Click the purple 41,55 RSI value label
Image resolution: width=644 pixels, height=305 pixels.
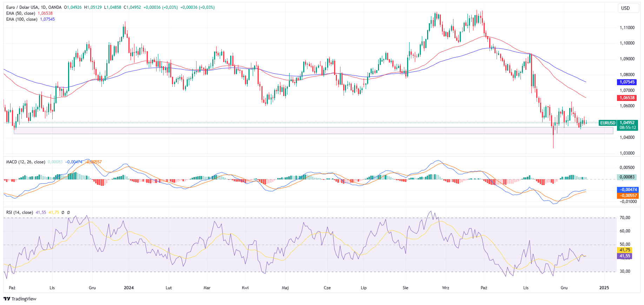pos(625,256)
